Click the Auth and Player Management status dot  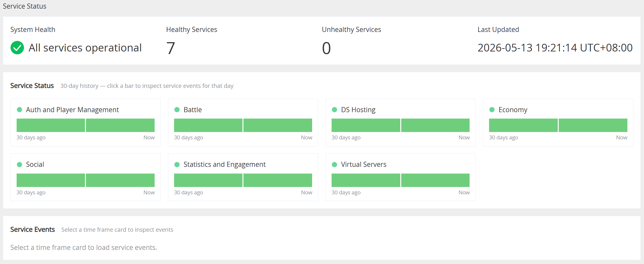pyautogui.click(x=19, y=110)
